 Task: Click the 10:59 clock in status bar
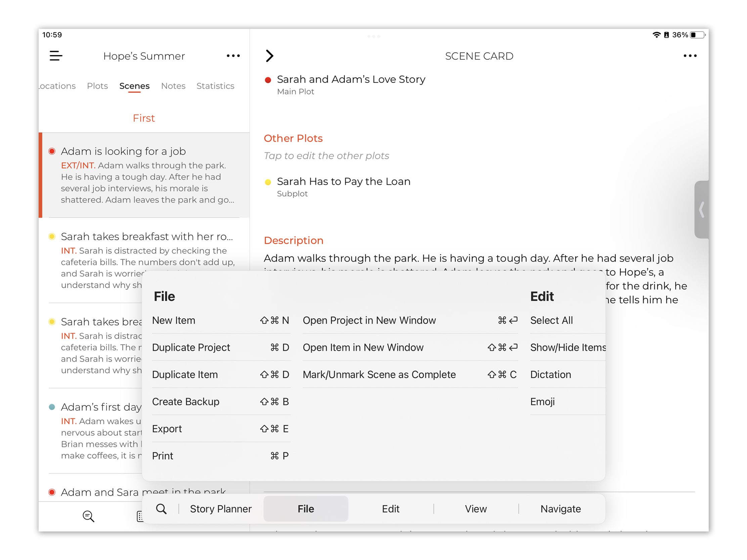pyautogui.click(x=52, y=35)
